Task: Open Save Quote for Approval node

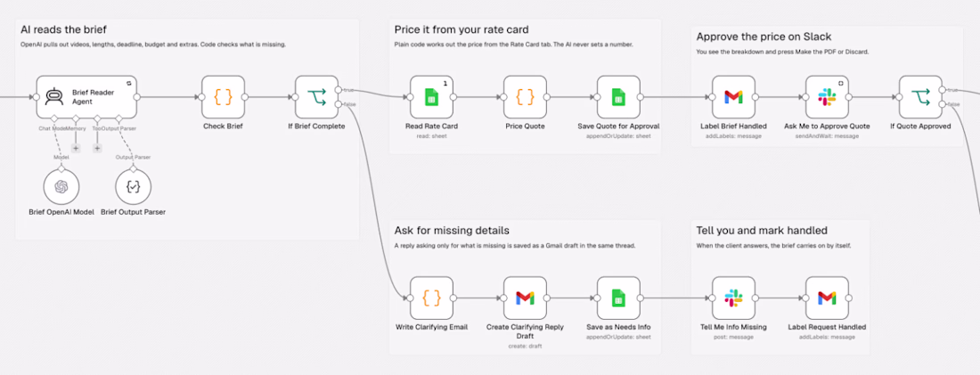Action: pyautogui.click(x=618, y=97)
